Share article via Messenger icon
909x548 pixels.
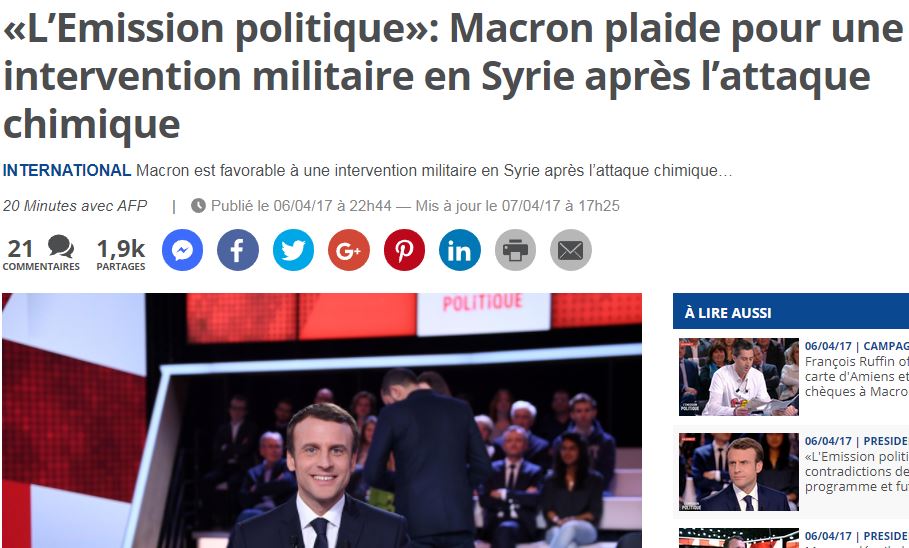(x=182, y=250)
